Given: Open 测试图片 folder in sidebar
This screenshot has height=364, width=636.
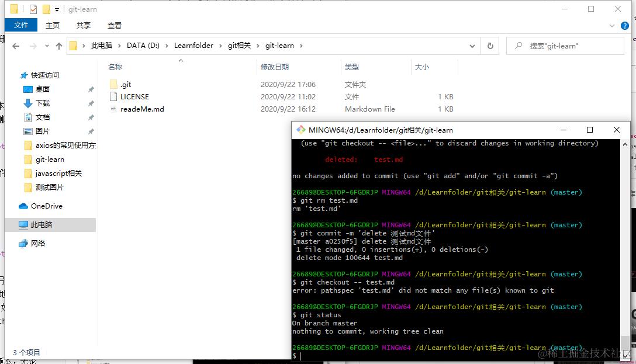Looking at the screenshot, I should [x=50, y=188].
